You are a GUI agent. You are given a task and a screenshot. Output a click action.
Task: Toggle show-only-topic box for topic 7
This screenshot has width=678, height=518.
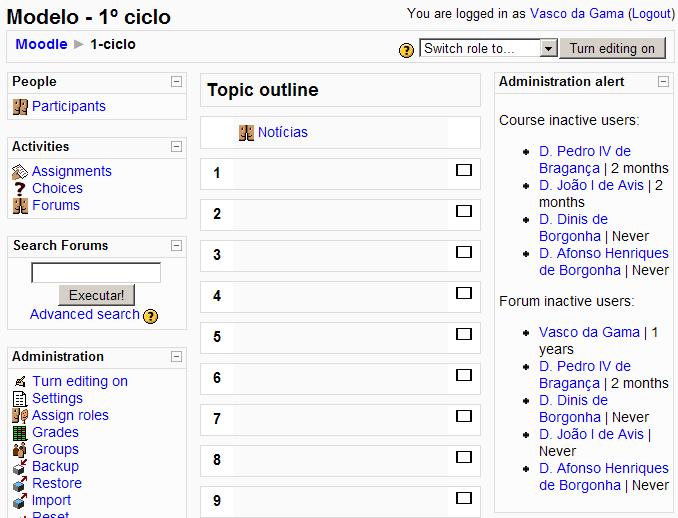pos(464,416)
